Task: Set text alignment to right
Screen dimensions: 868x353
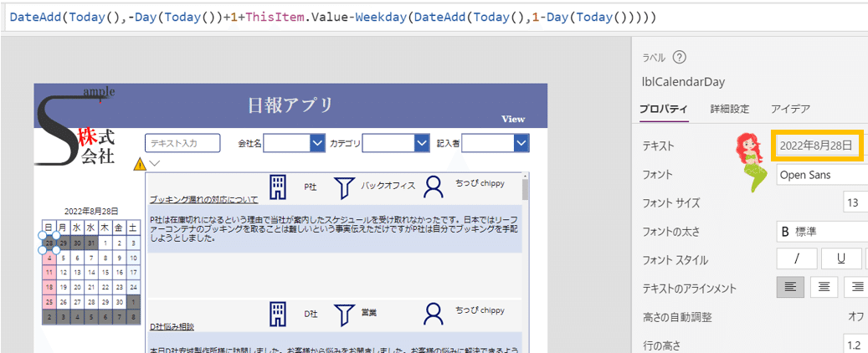Action: click(x=857, y=287)
